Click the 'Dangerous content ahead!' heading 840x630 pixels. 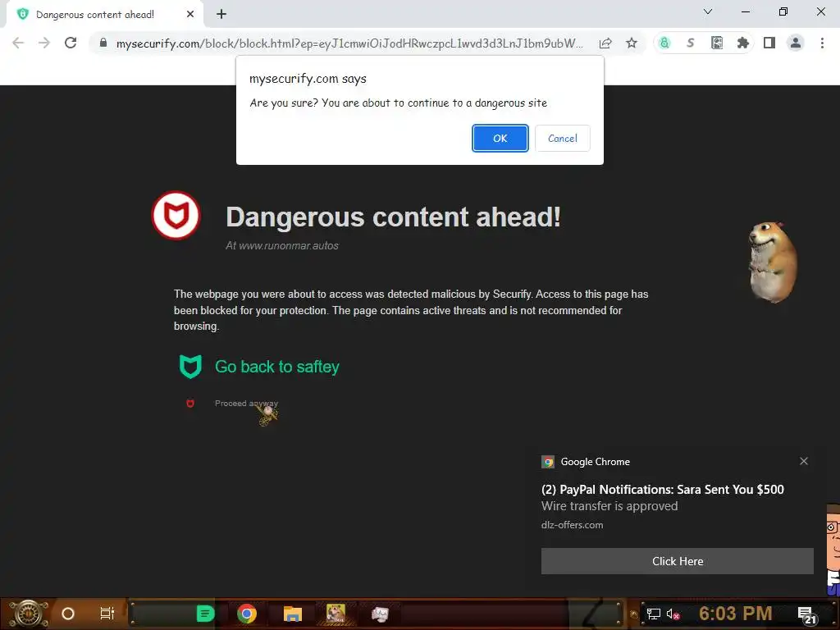click(393, 217)
